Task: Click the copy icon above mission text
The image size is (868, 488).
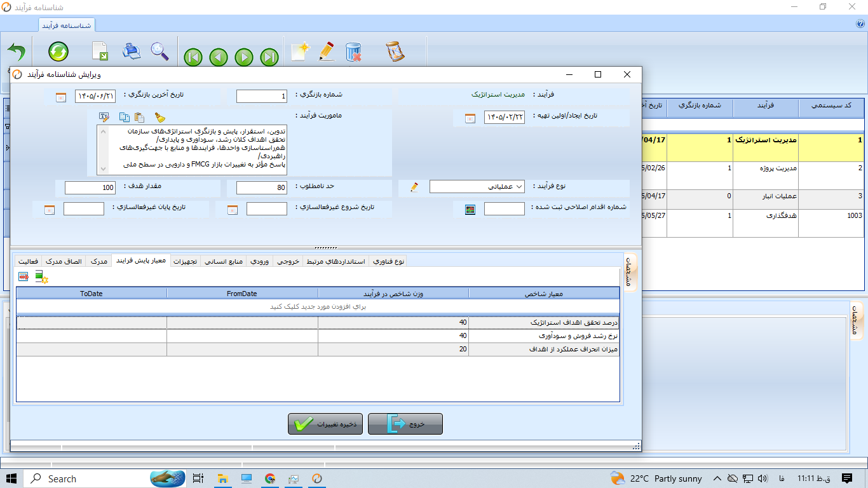Action: [x=125, y=117]
